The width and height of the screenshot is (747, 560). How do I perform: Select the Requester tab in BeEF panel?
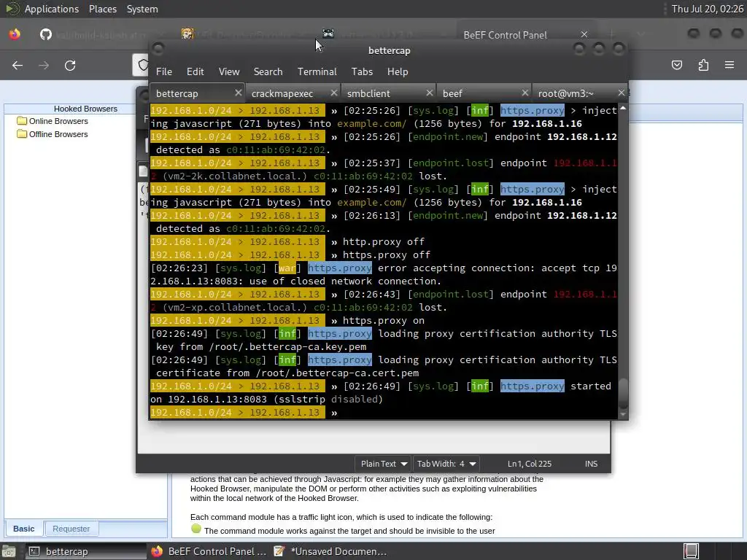[x=71, y=529]
